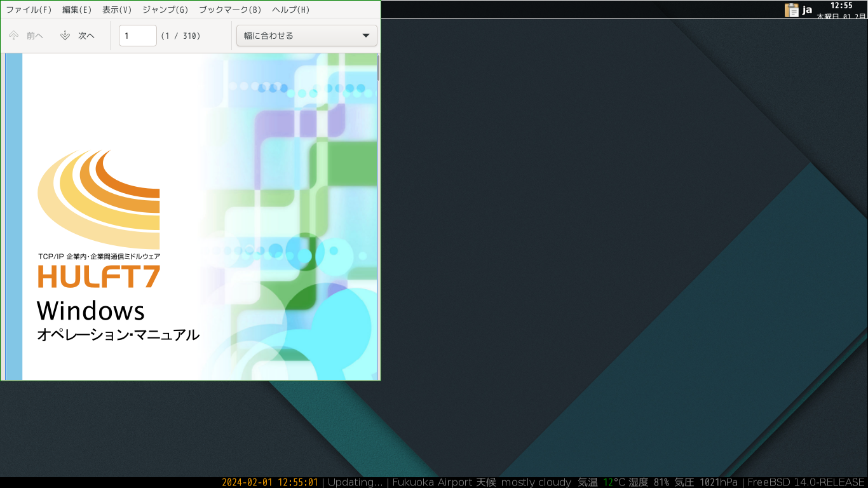The height and width of the screenshot is (488, 868).
Task: Open the 編集(E) menu
Action: (x=77, y=10)
